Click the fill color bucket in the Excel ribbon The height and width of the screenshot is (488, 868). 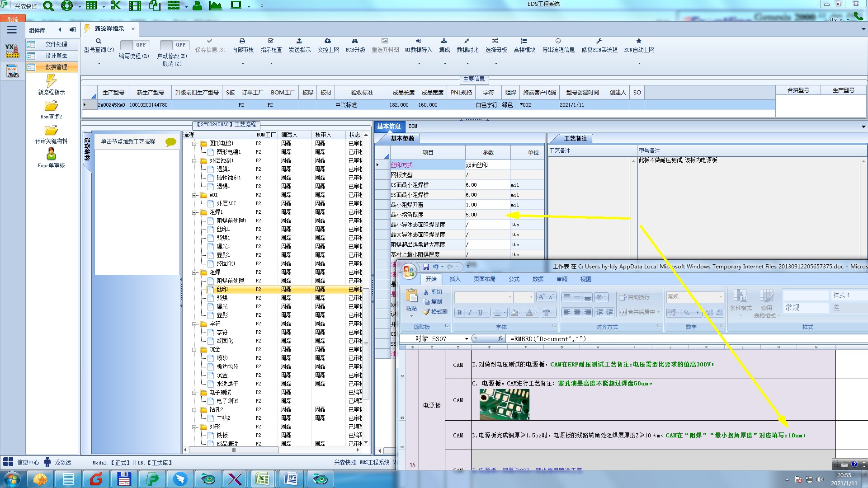pyautogui.click(x=514, y=313)
